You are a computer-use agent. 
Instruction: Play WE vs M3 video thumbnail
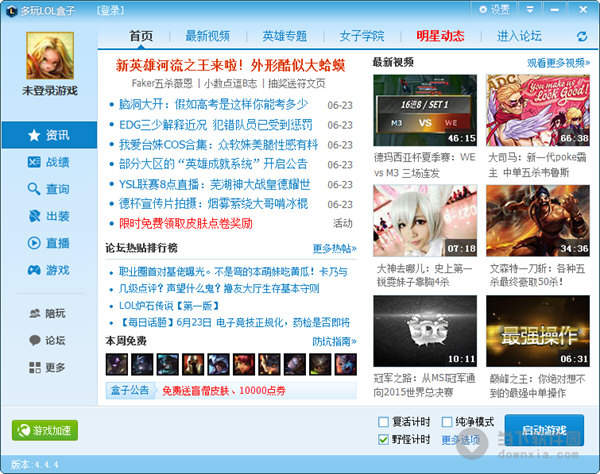coord(425,110)
